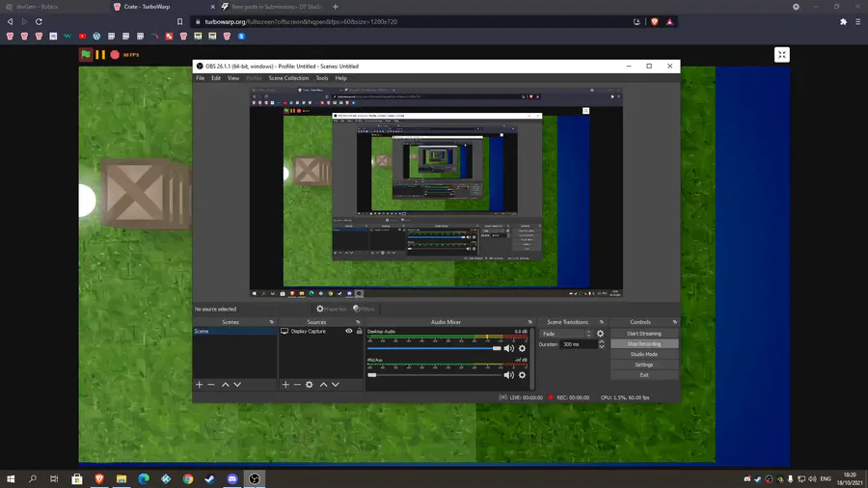The height and width of the screenshot is (488, 868).
Task: Open the Windows Start menu
Action: pyautogui.click(x=11, y=478)
